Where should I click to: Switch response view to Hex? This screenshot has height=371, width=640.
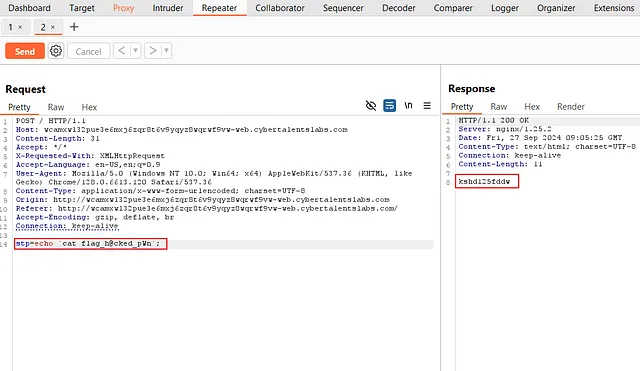coord(532,107)
